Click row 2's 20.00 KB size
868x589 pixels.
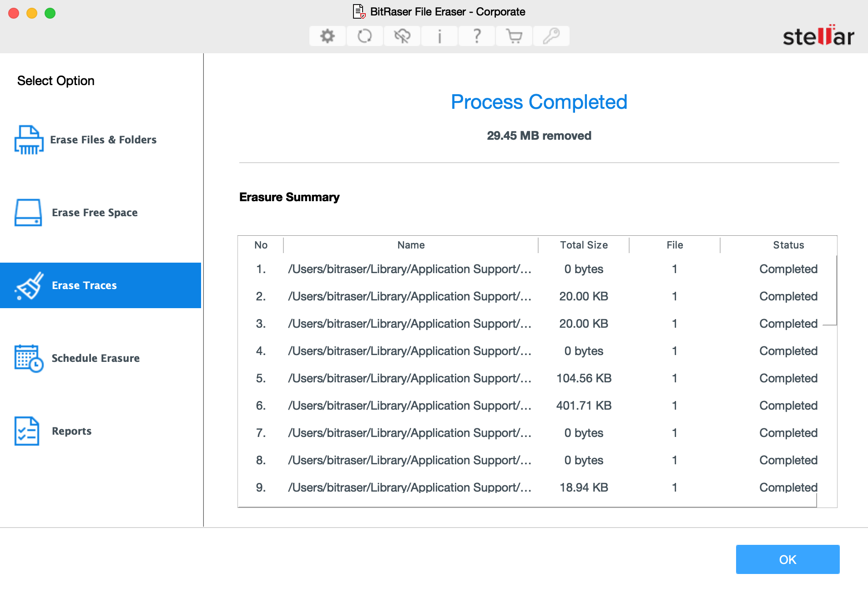[584, 296]
